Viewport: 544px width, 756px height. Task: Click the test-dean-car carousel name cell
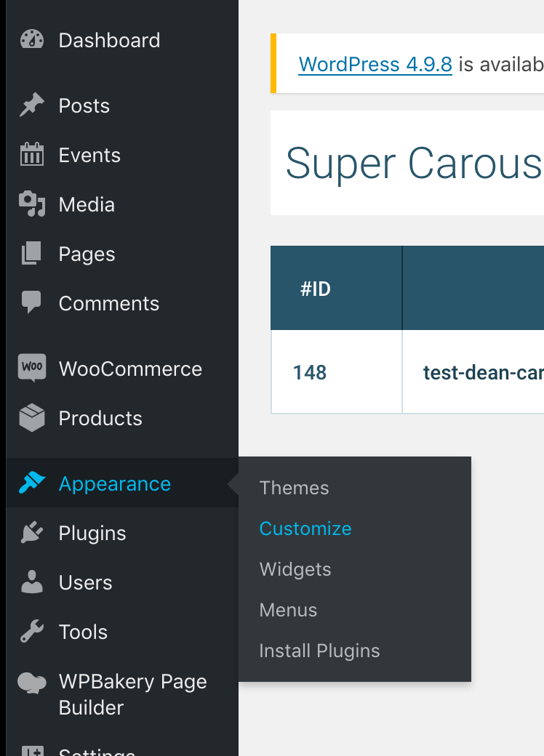tap(473, 371)
